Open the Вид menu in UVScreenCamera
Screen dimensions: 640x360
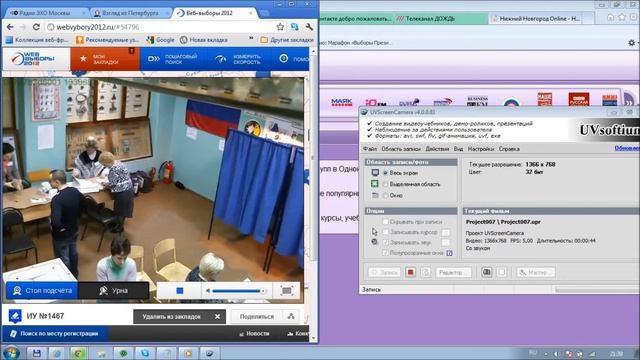458,149
